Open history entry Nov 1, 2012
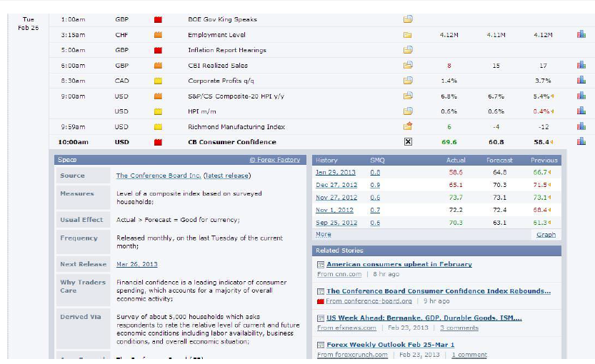595x364 pixels. (x=334, y=210)
